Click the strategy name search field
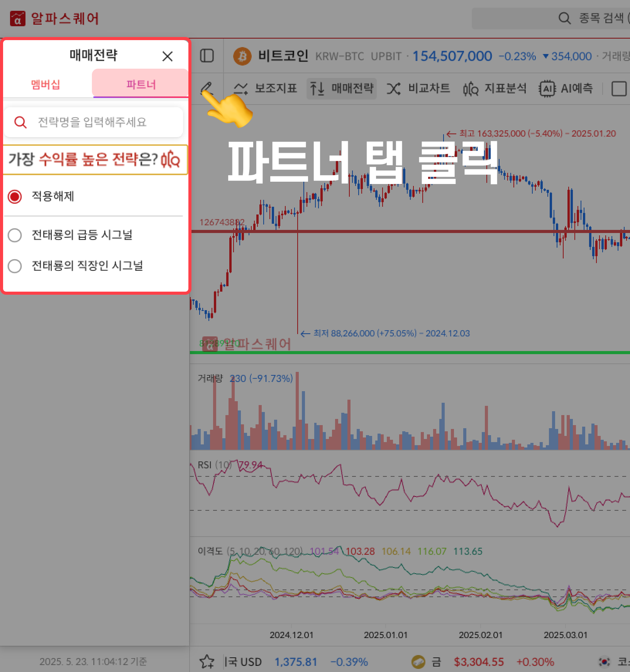 click(93, 122)
